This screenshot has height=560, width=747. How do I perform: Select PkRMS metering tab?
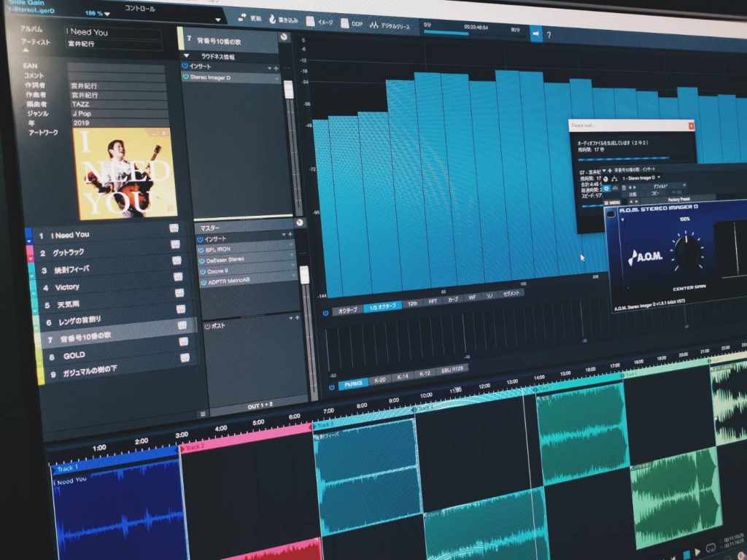point(353,384)
